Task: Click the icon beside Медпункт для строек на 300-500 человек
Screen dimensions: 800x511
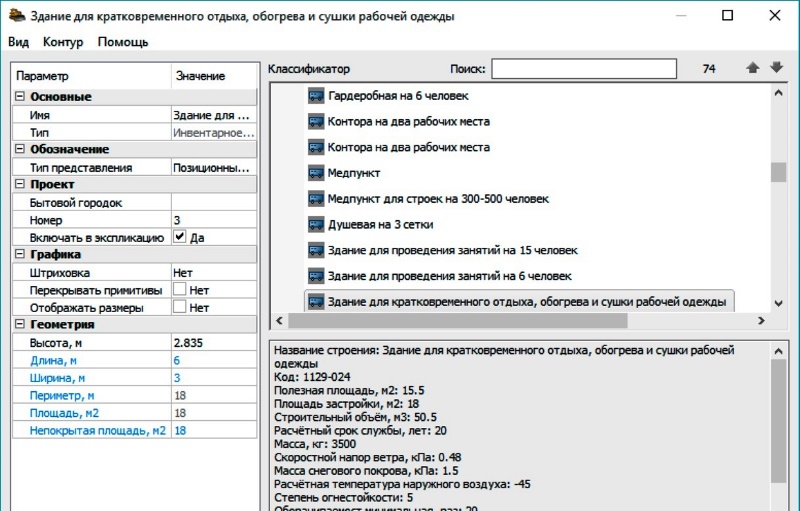Action: (316, 198)
